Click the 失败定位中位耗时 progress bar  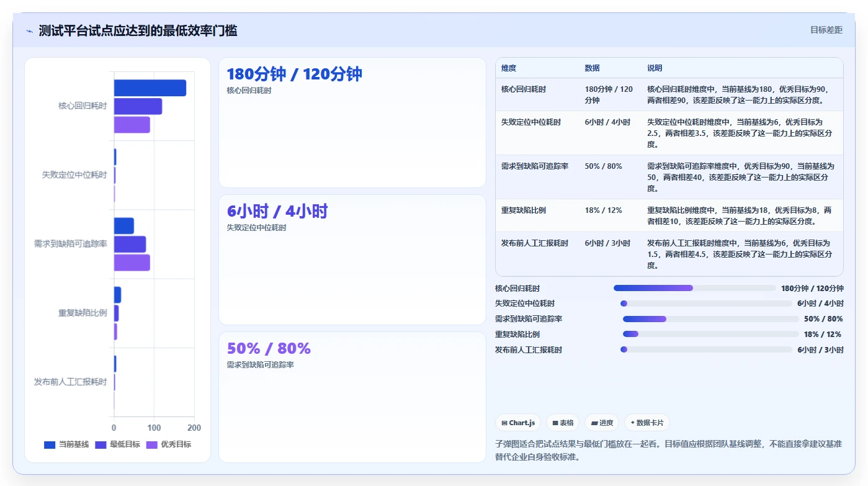pyautogui.click(x=706, y=304)
